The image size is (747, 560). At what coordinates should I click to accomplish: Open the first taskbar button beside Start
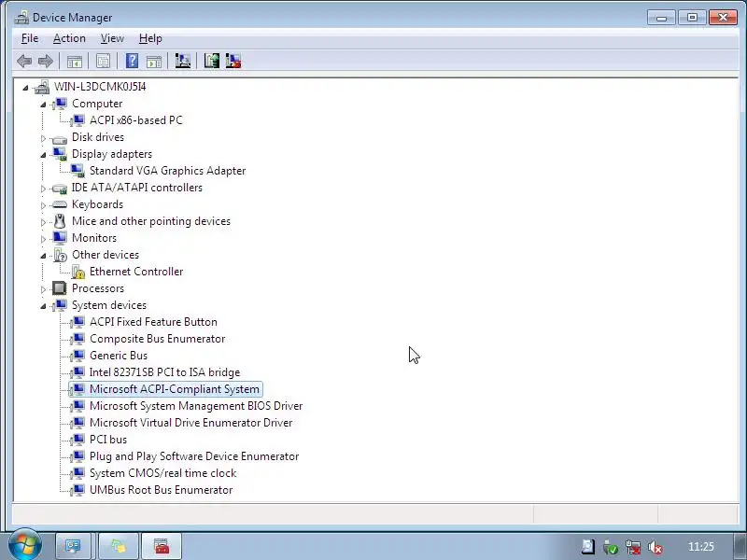pos(73,546)
